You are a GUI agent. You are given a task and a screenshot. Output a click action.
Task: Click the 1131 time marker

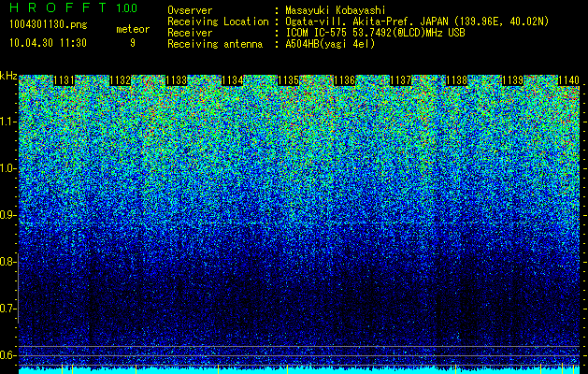pos(65,80)
